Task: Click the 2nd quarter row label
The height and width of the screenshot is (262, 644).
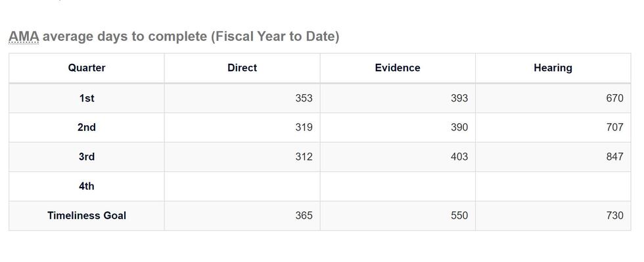Action: click(x=87, y=128)
